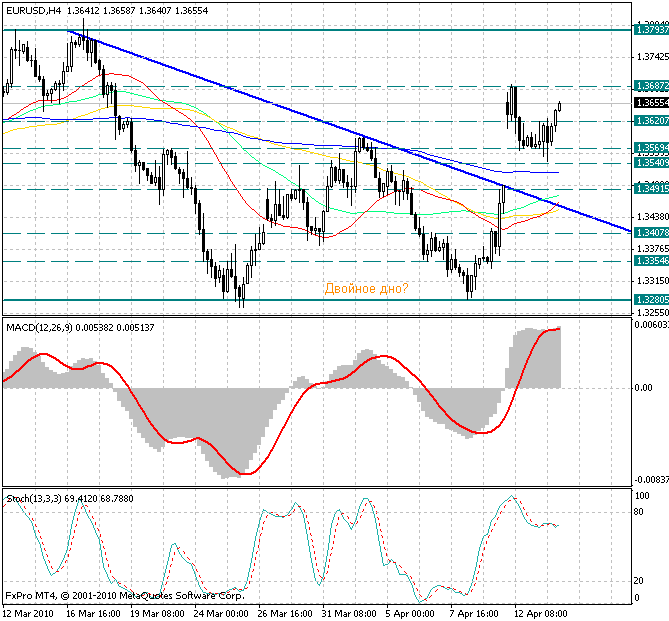Select the solid horizontal resistance line at 1.37937
Screen dimensions: 669x621
pyautogui.click(x=317, y=30)
